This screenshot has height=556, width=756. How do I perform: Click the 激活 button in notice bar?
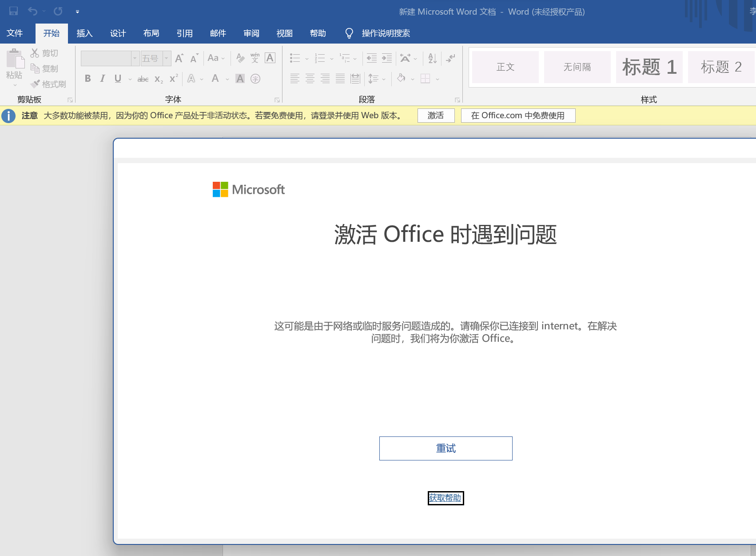[x=436, y=116]
